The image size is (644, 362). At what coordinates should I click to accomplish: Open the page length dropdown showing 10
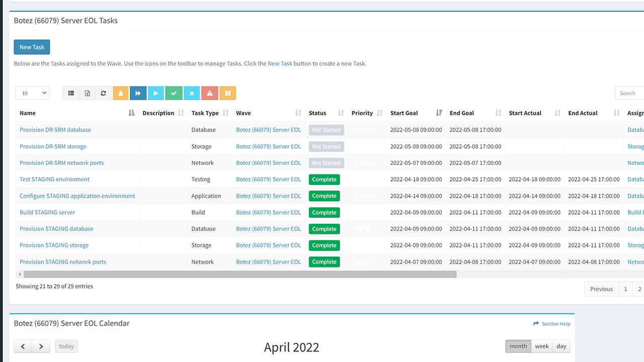pos(32,93)
